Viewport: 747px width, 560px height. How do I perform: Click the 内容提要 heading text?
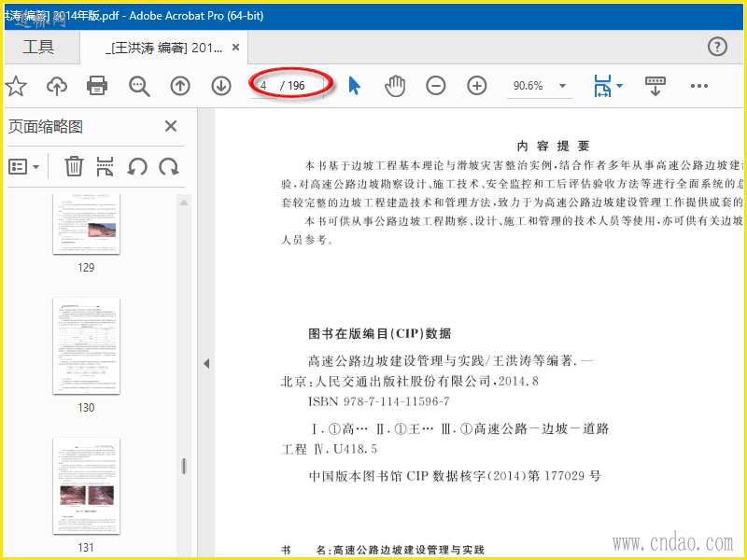click(x=554, y=146)
